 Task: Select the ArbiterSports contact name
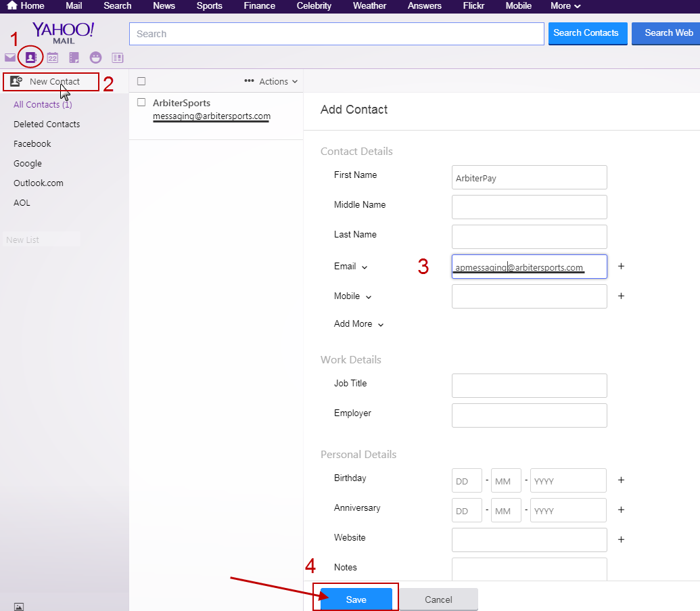[181, 103]
